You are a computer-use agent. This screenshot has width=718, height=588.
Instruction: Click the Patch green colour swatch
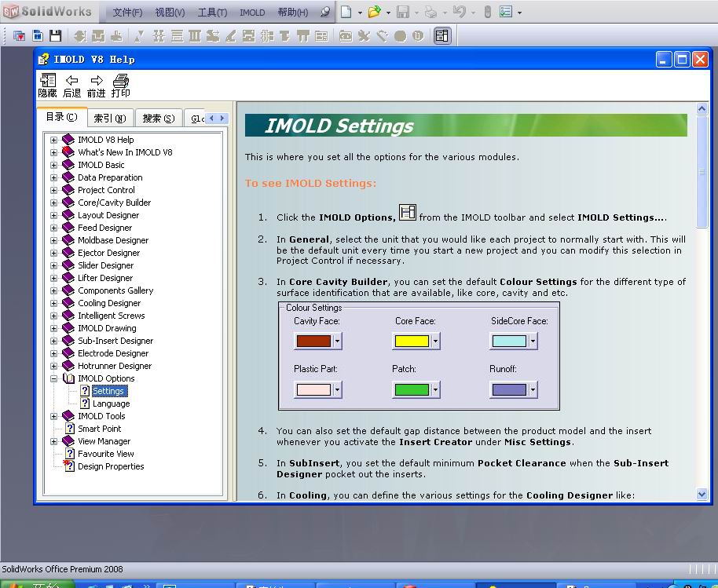pos(411,390)
